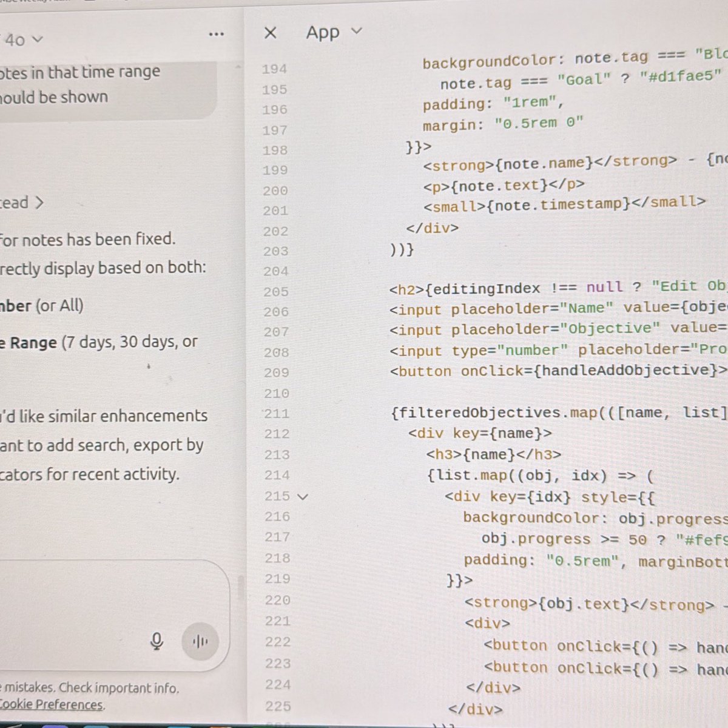Click the '{list.map((obj, idx) => (' line
The width and height of the screenshot is (728, 728).
click(540, 476)
